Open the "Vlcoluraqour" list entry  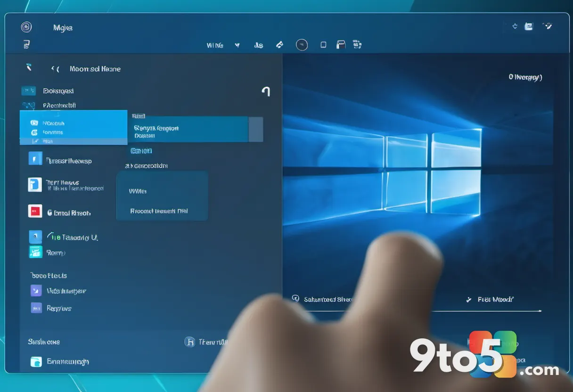click(66, 291)
